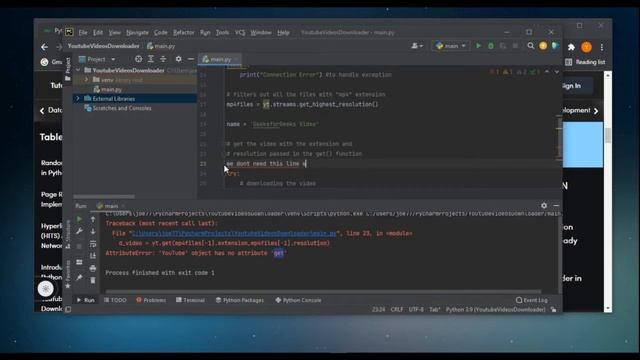Open the Terminal tool window tab
This screenshot has height=360, width=640.
(x=190, y=300)
